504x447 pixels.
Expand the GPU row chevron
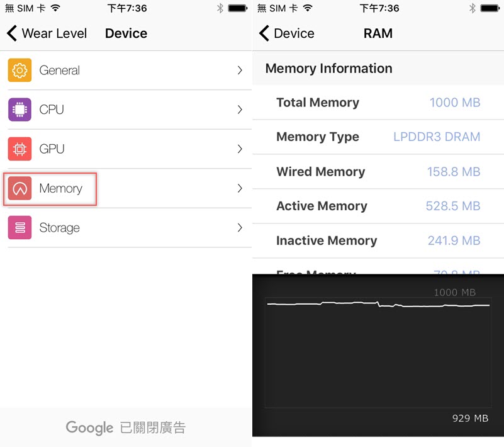click(240, 149)
